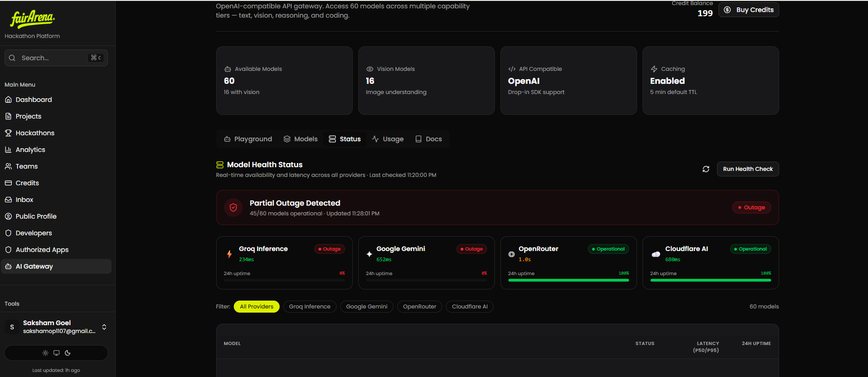
Task: Filter models by Groq Inference chip
Action: click(310, 307)
